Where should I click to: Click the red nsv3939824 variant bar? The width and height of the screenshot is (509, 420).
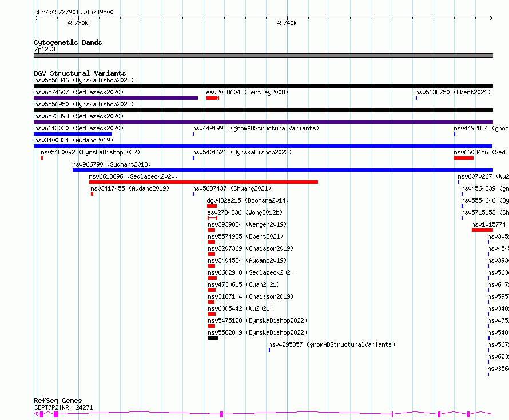coord(212,230)
